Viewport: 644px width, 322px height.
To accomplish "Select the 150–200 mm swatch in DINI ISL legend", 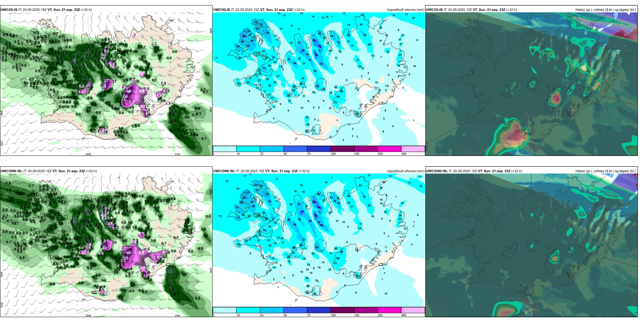I will 366,310.
